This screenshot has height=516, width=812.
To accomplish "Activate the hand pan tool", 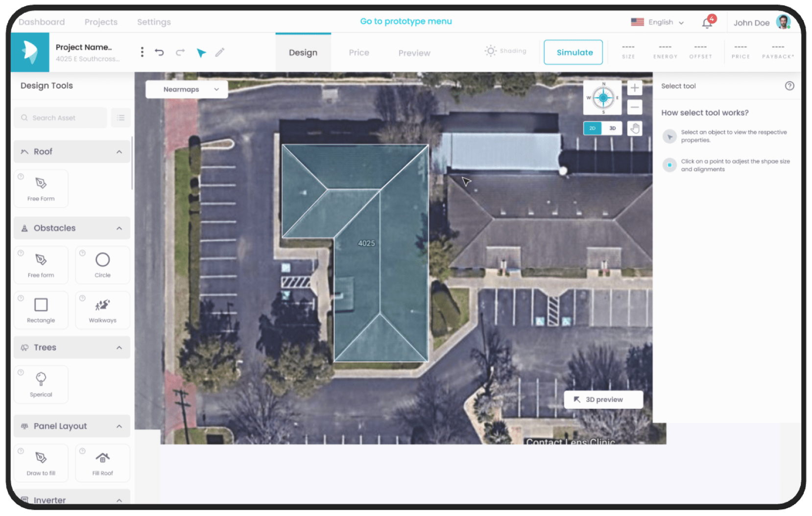I will [635, 128].
